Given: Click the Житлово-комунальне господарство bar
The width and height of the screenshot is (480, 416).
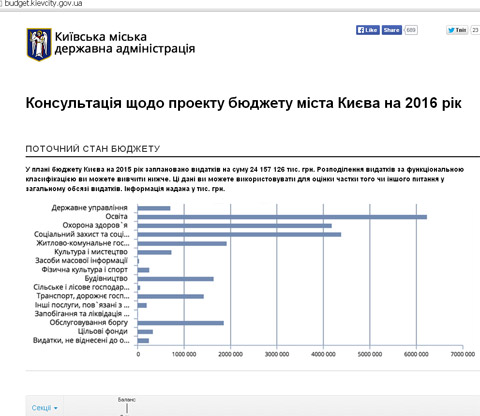Looking at the screenshot, I should coord(182,244).
